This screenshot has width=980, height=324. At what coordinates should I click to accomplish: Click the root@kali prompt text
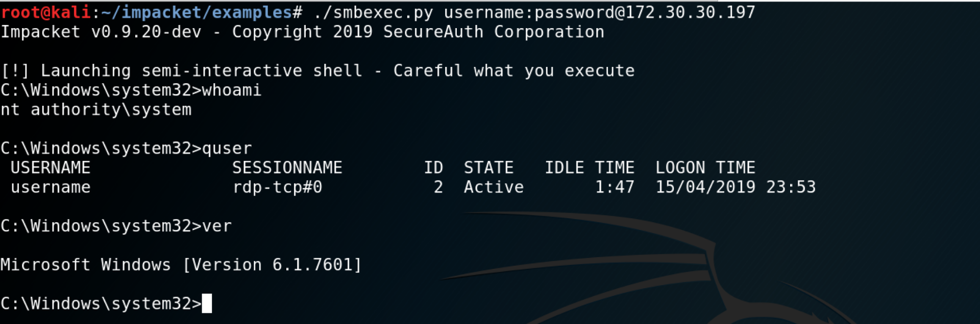click(x=45, y=12)
